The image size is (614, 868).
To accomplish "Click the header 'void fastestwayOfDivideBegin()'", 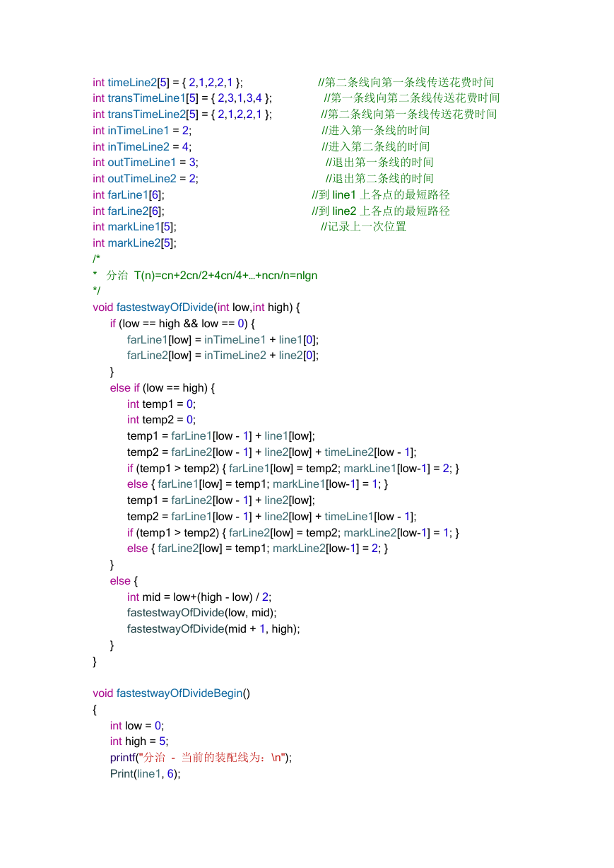I will click(171, 693).
